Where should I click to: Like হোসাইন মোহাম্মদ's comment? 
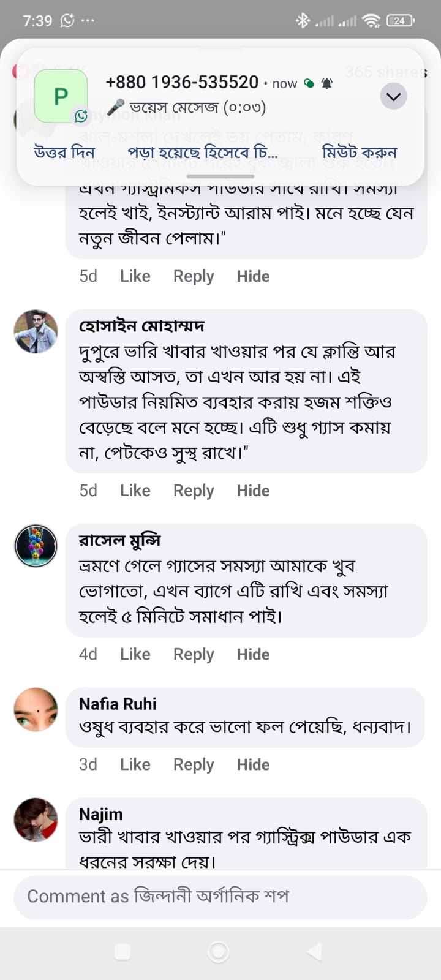[135, 491]
